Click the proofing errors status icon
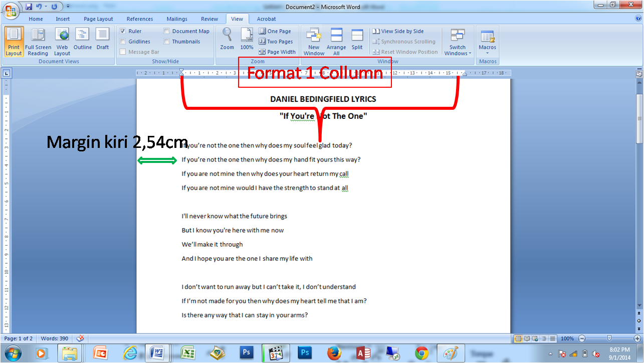Image resolution: width=644 pixels, height=363 pixels. point(80,338)
